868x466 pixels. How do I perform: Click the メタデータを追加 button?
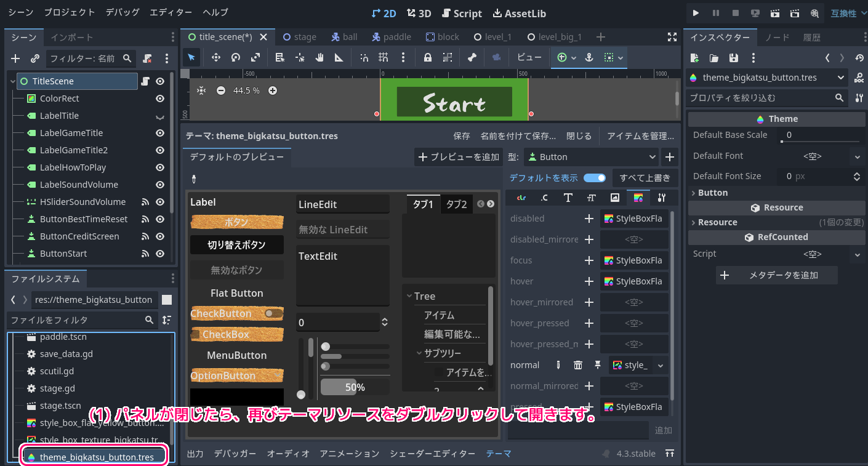777,275
